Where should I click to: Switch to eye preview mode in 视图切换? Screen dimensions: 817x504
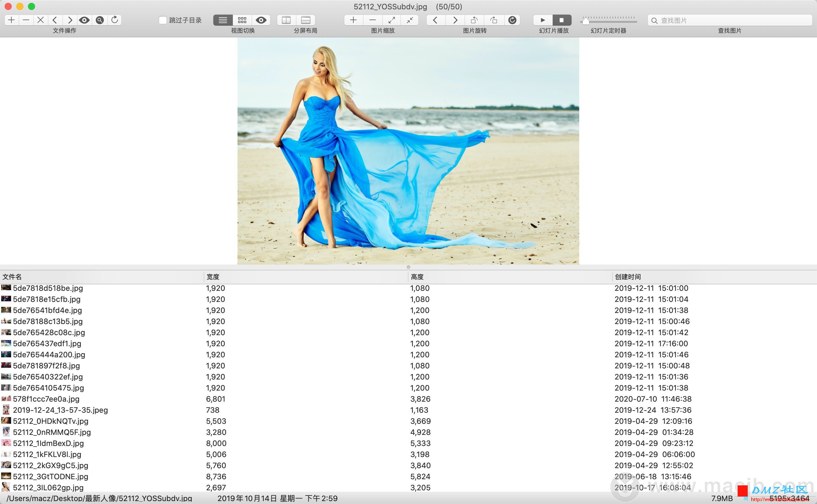click(261, 20)
